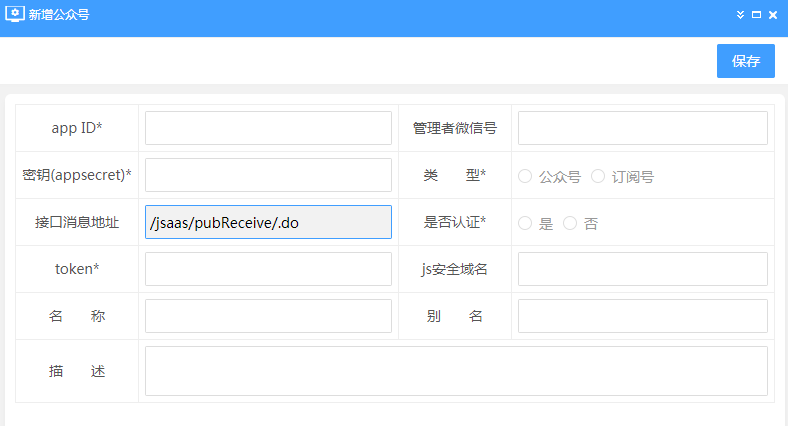Focus the app ID input field
The height and width of the screenshot is (426, 788).
(268, 128)
